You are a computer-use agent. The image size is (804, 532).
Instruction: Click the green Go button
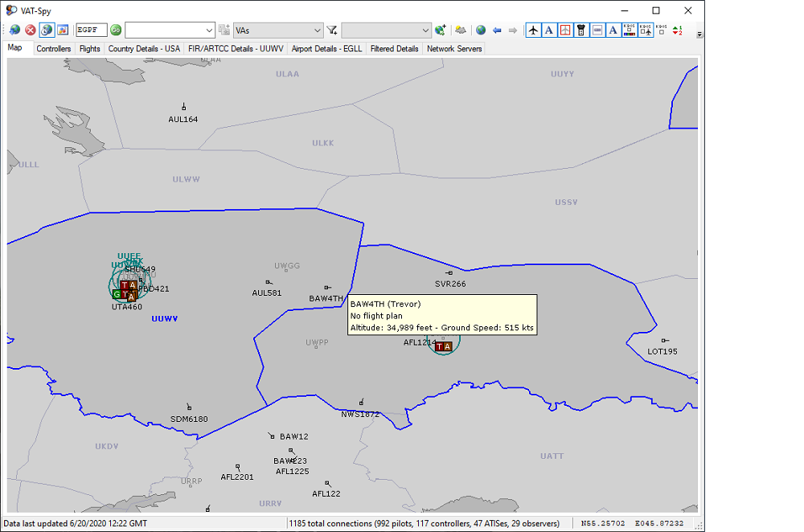[116, 31]
